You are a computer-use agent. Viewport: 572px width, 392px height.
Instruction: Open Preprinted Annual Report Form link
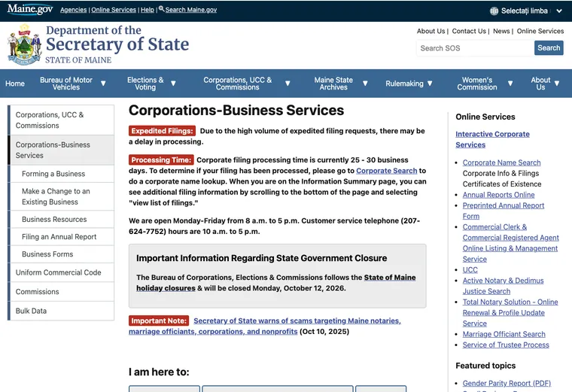point(504,211)
